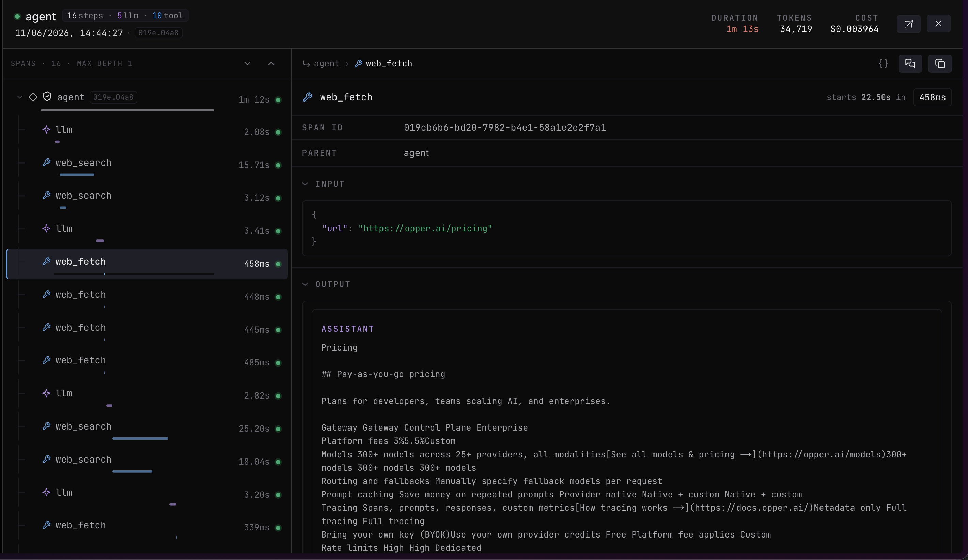Click the wrench icon beside web_fetch title
Viewport: 968px width, 560px height.
click(307, 97)
